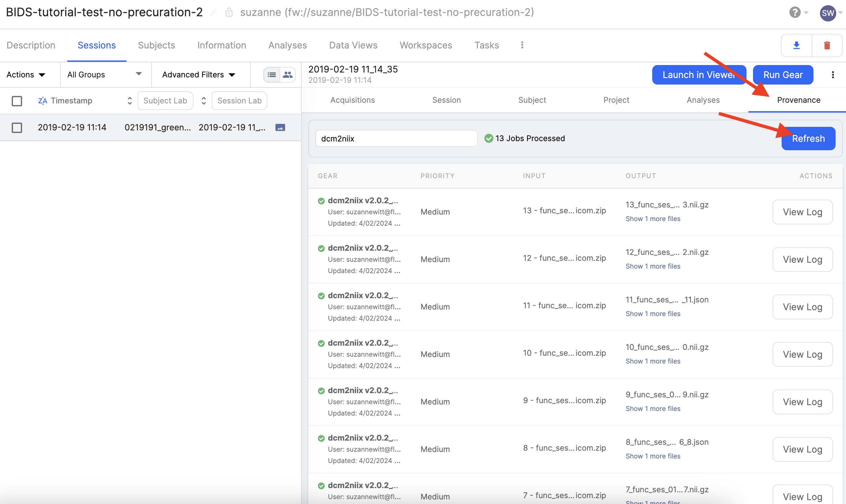Click sort arrows before Session Lab

204,100
